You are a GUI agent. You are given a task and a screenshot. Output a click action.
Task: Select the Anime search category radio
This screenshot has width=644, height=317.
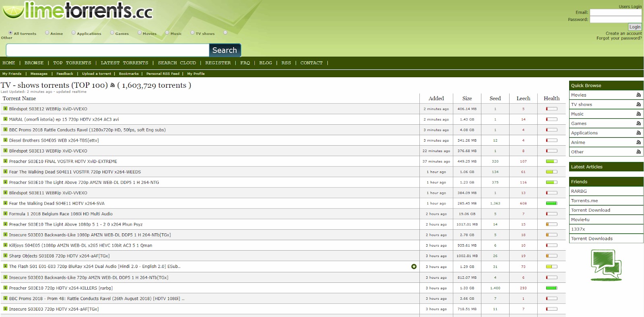pos(47,33)
